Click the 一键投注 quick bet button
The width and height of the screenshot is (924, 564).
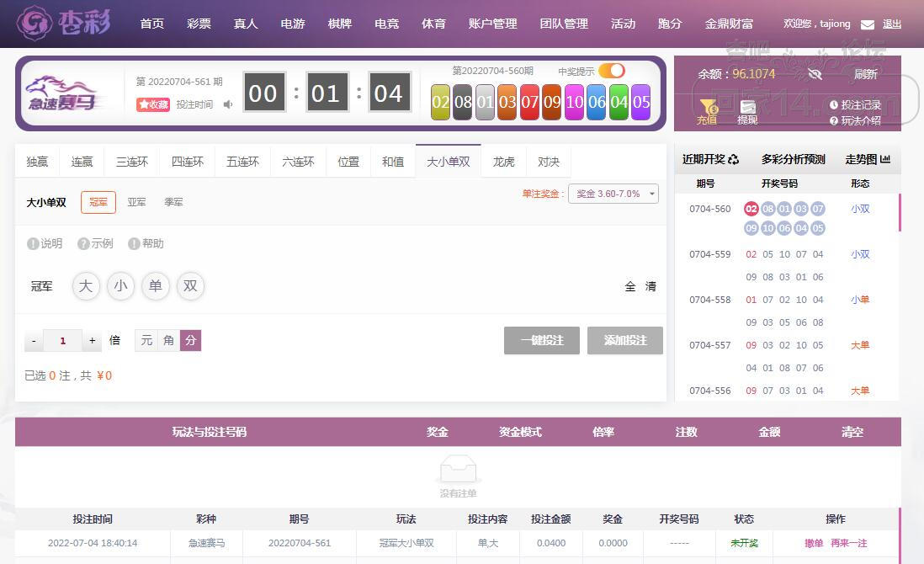coord(541,340)
